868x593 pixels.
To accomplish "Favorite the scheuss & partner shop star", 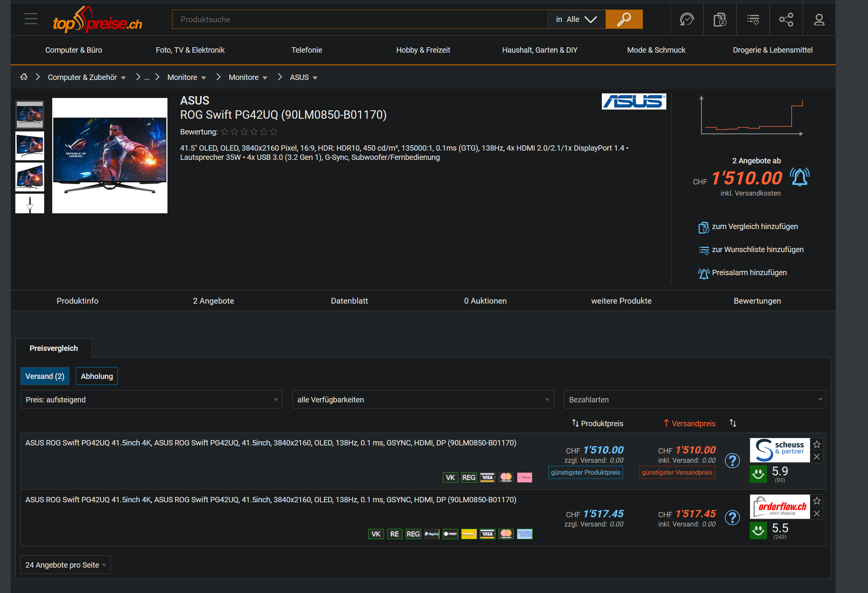I will pos(817,444).
